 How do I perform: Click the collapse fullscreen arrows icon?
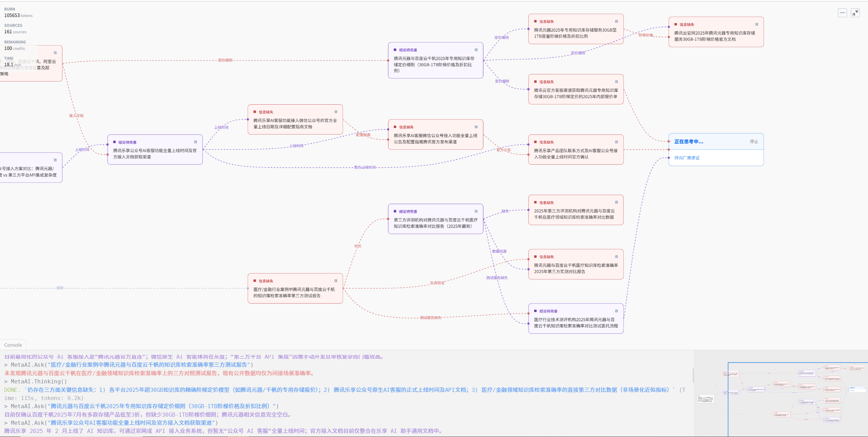pos(855,13)
